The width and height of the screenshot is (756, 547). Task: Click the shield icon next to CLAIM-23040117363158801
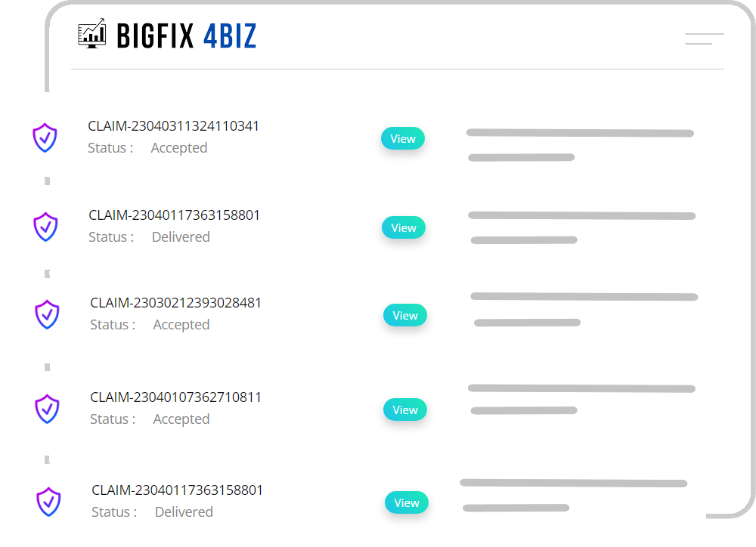[45, 227]
